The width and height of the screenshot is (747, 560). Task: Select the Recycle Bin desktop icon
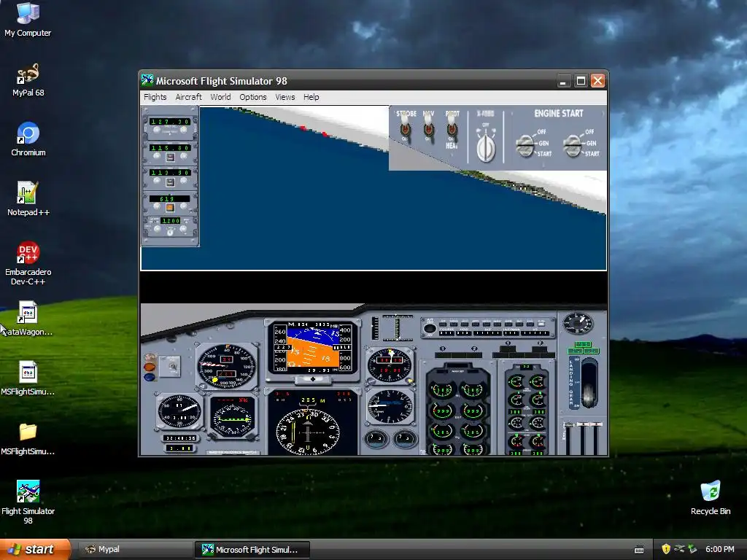(x=711, y=497)
